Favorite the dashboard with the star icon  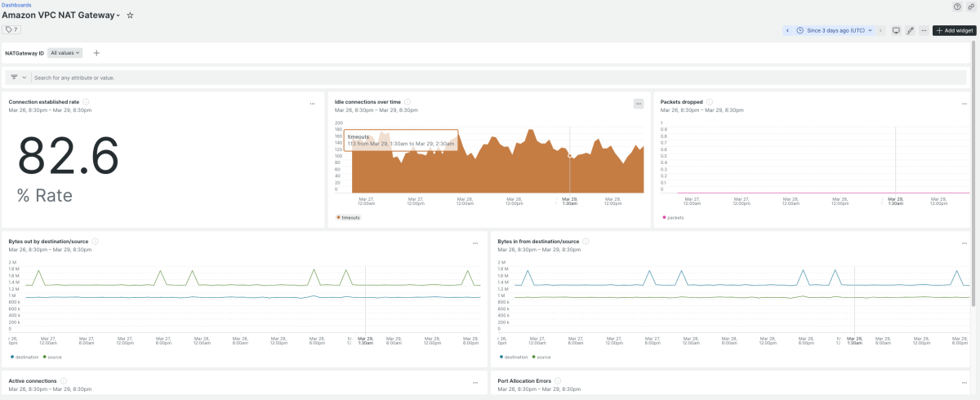(x=130, y=16)
